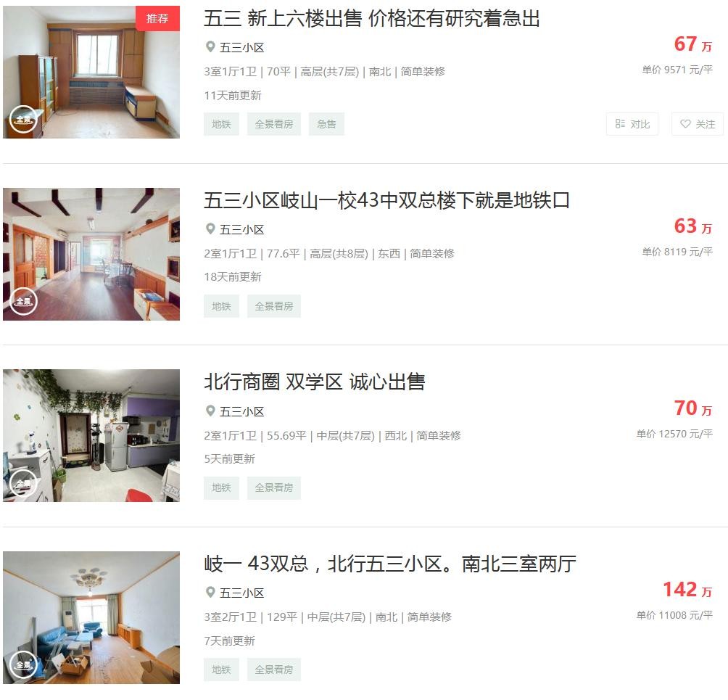
Task: Click location pin icon of 63万 listing
Action: pyautogui.click(x=210, y=229)
